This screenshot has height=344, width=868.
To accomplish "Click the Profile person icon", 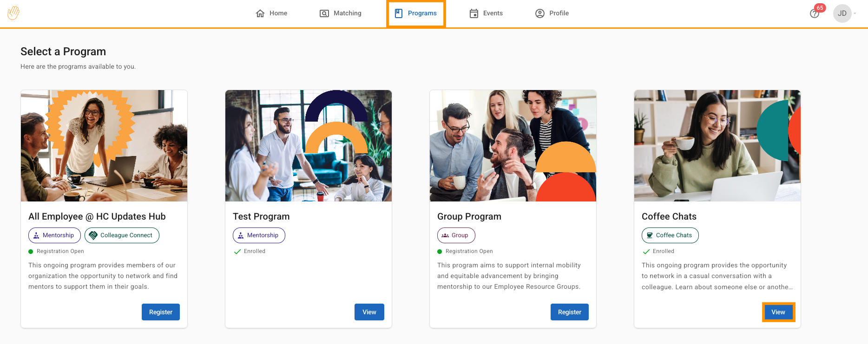I will click(x=539, y=13).
